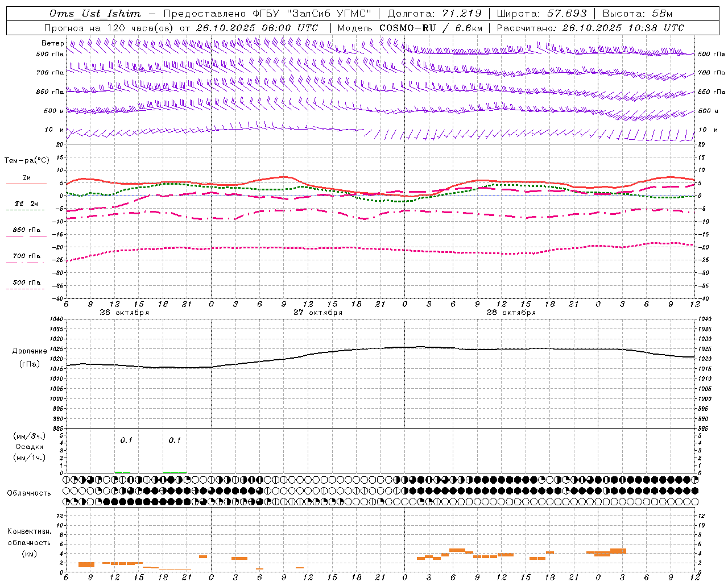Click the date label 26 октября

(x=124, y=313)
